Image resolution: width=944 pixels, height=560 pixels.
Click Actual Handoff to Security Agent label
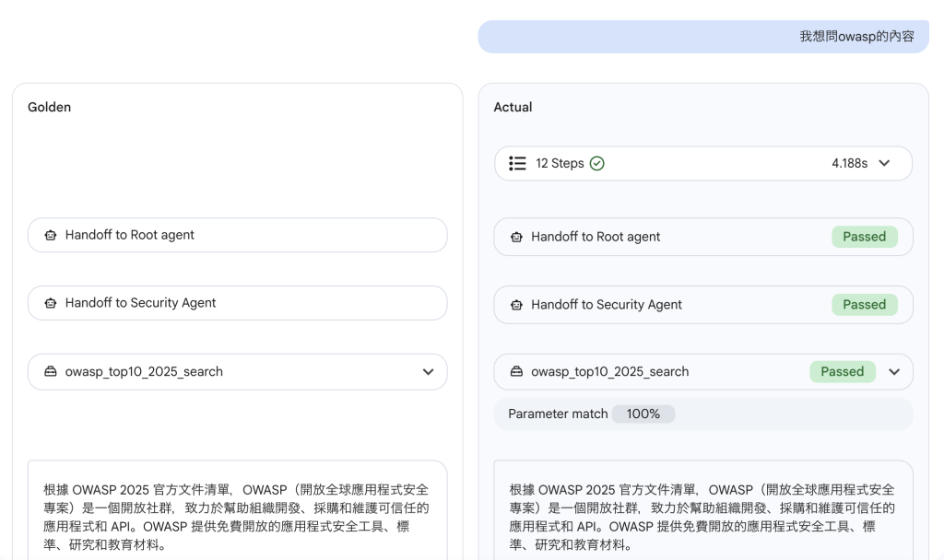pos(607,305)
